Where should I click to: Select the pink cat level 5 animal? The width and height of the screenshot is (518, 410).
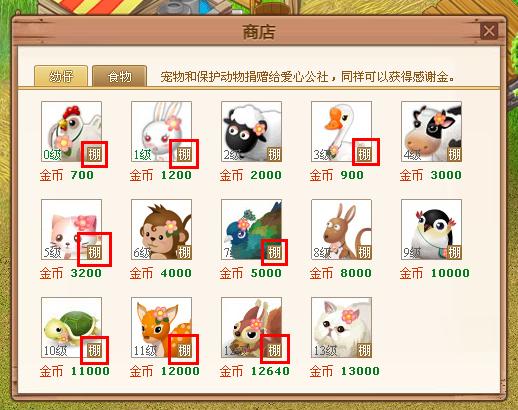(x=71, y=230)
